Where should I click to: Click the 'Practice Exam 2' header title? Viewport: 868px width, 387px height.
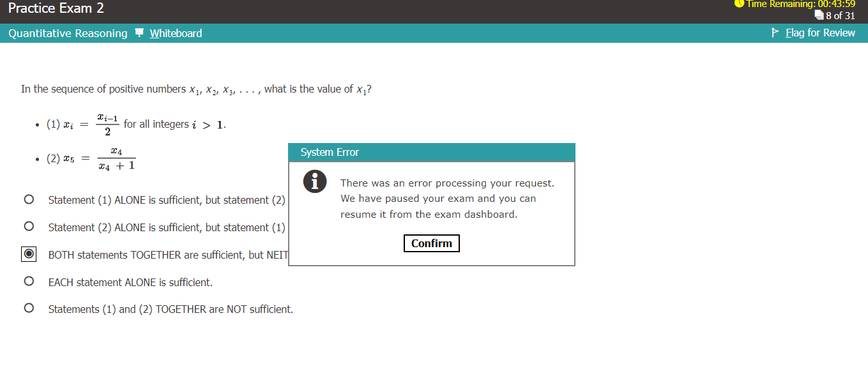[56, 9]
